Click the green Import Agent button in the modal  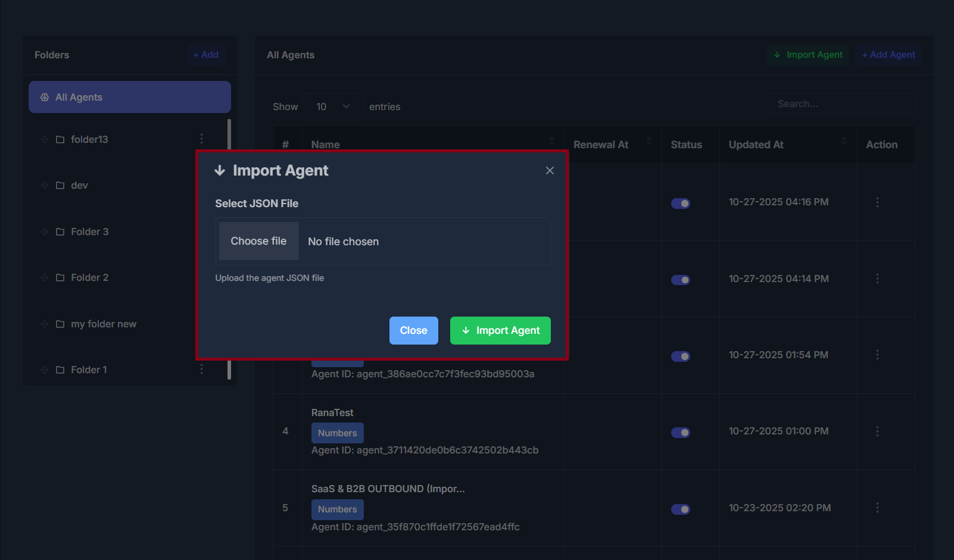coord(500,330)
